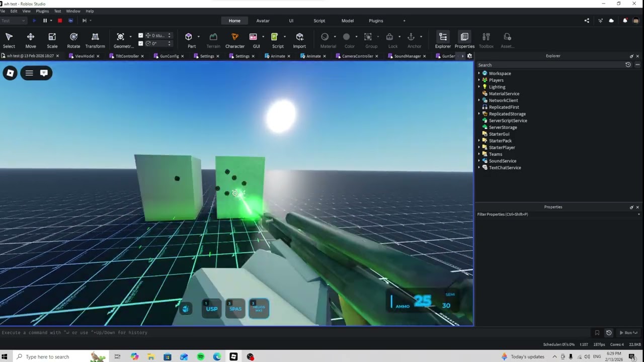Pause the running playtest
Viewport: 644px width, 362px height.
[x=45, y=21]
